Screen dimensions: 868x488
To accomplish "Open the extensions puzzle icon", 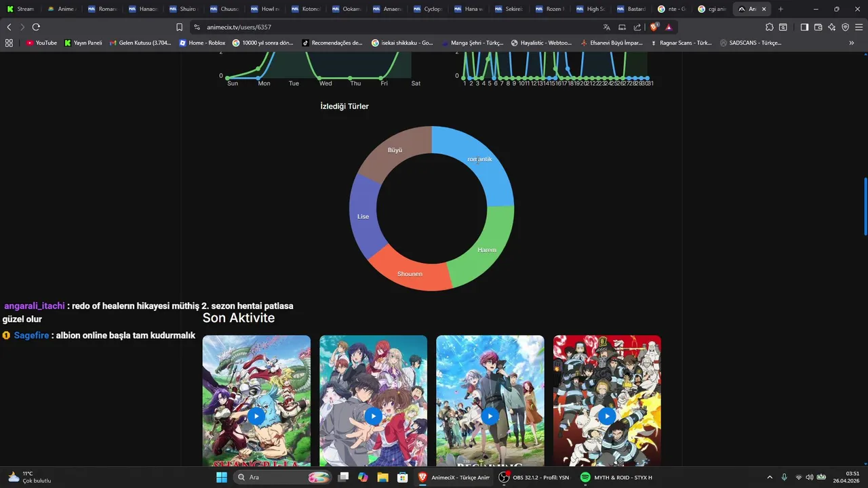I will coord(769,27).
